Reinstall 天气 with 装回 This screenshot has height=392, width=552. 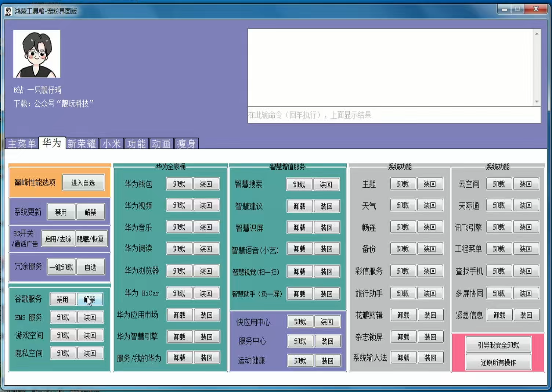pyautogui.click(x=430, y=205)
